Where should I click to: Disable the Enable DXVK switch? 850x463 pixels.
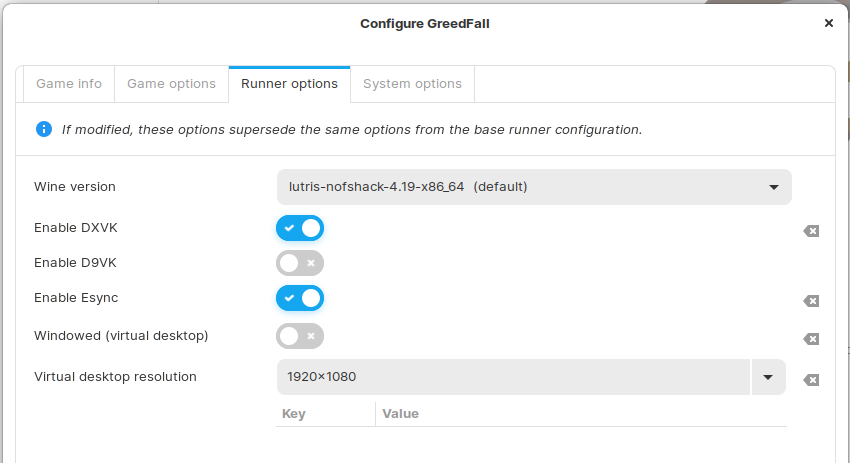(x=300, y=228)
